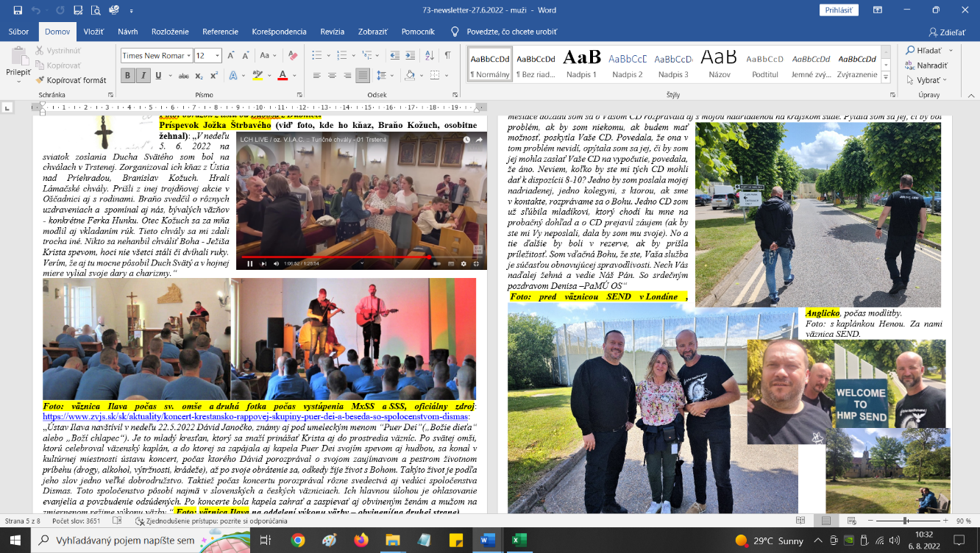Click the Save icon in title bar
Screen dimensions: 980x553
coord(18,10)
